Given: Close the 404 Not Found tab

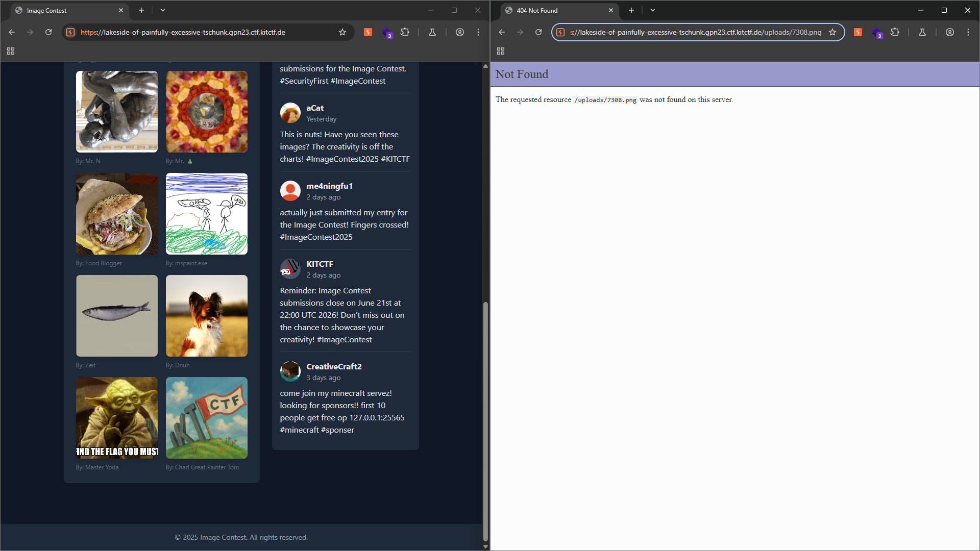Looking at the screenshot, I should click(611, 10).
